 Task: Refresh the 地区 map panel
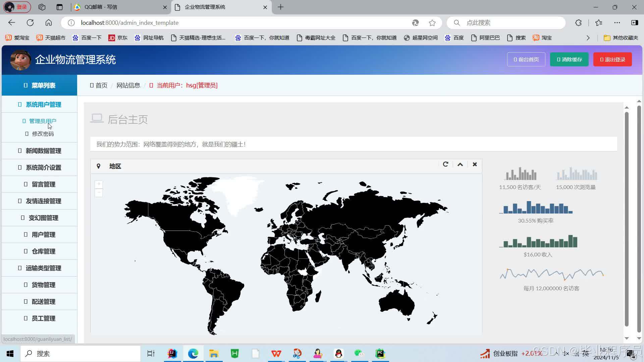445,164
